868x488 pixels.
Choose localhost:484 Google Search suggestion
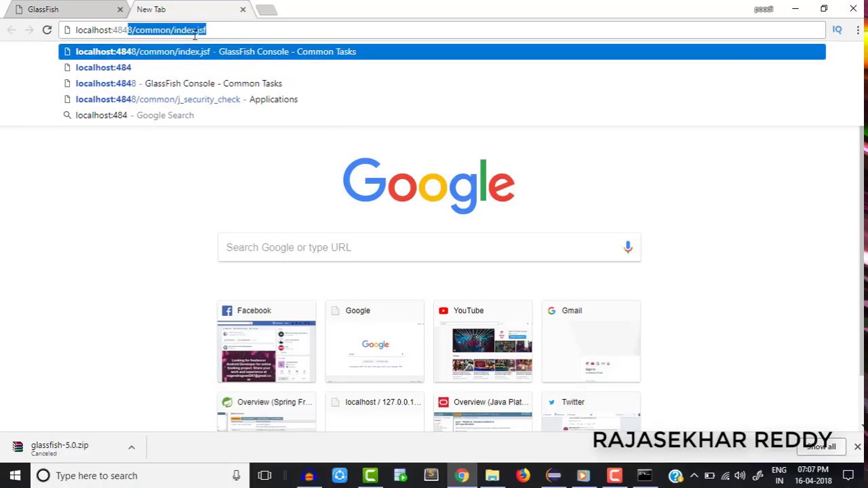(x=441, y=115)
